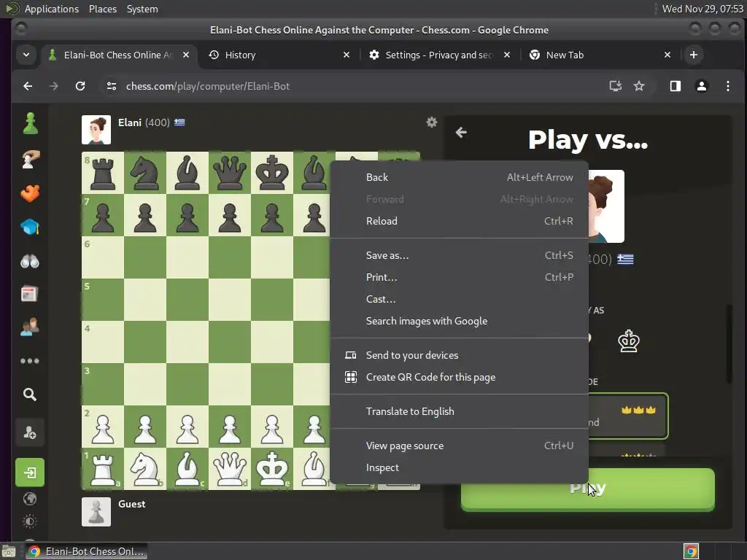Open the Social people sidebar icon

tap(30, 327)
